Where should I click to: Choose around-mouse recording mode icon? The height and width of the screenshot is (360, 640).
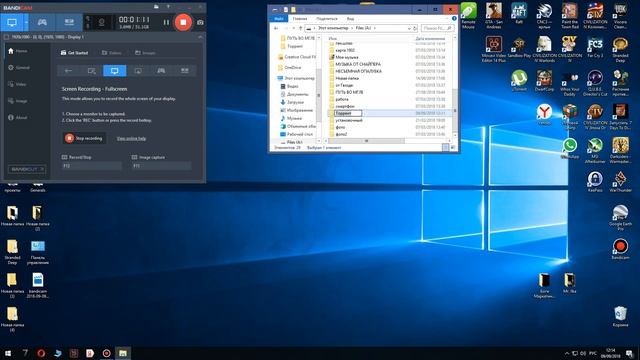(x=138, y=71)
